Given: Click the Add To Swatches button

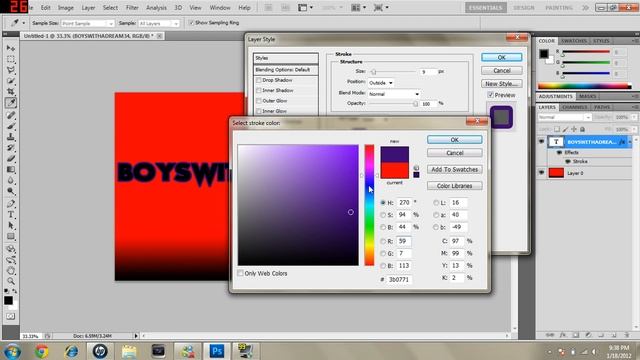Looking at the screenshot, I should [455, 169].
